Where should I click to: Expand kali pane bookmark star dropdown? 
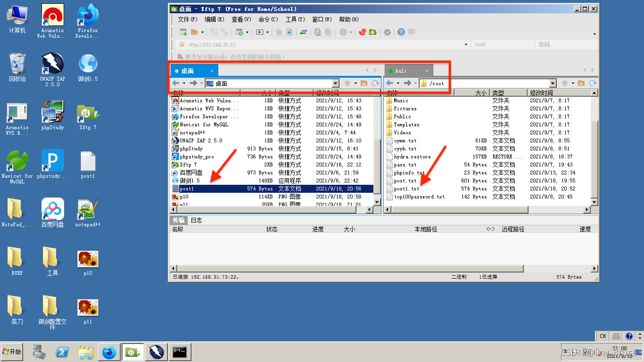coord(573,83)
